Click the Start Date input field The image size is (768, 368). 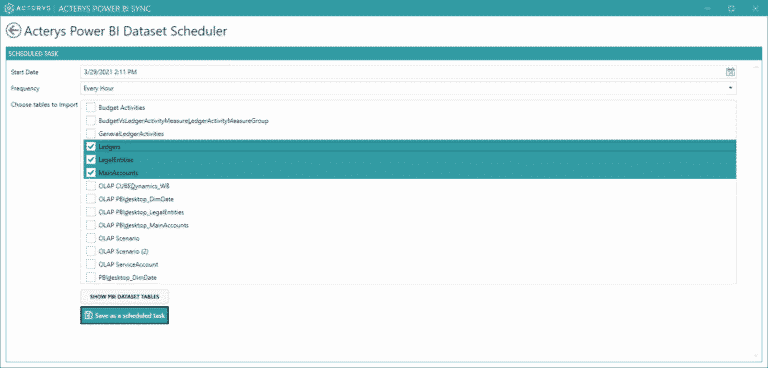click(x=402, y=72)
